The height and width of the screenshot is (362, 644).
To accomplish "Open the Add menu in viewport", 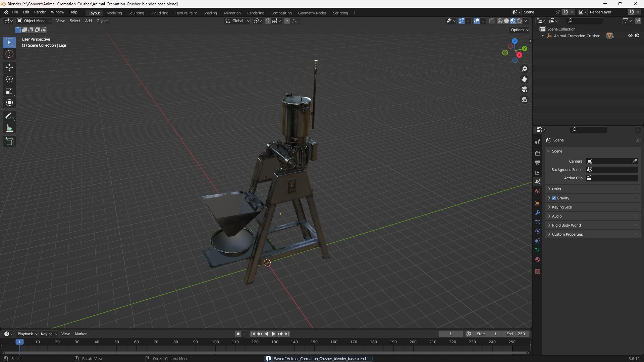I will tap(88, 21).
